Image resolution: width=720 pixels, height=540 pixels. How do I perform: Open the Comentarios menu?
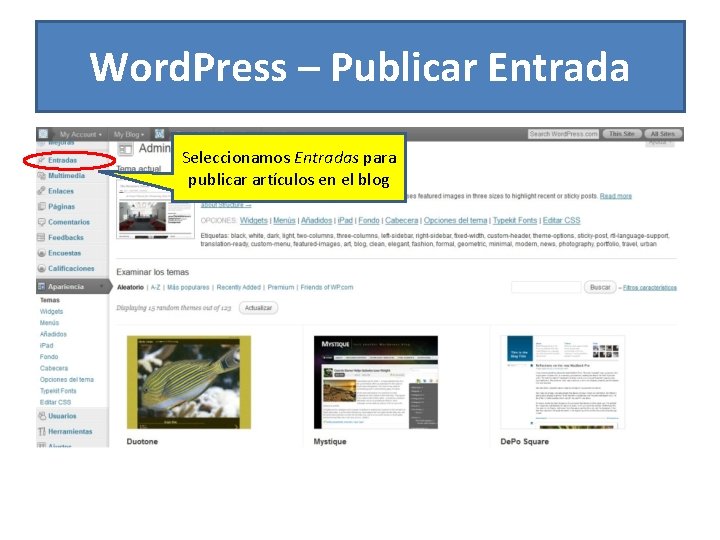click(x=69, y=222)
